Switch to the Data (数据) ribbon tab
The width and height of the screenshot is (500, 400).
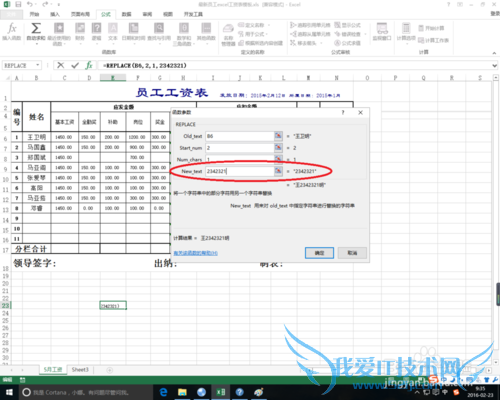[x=126, y=14]
